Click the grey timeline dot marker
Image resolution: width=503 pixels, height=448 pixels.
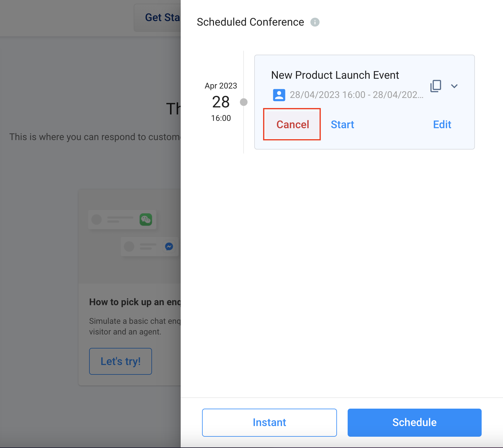[244, 102]
